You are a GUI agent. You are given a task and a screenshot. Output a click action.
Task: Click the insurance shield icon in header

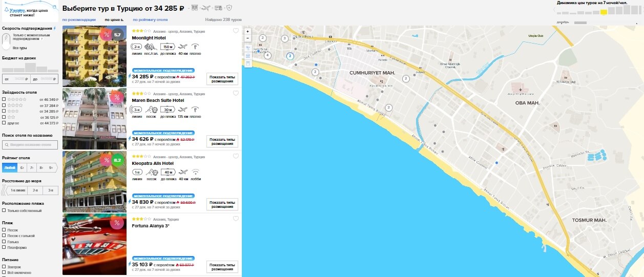tap(228, 8)
